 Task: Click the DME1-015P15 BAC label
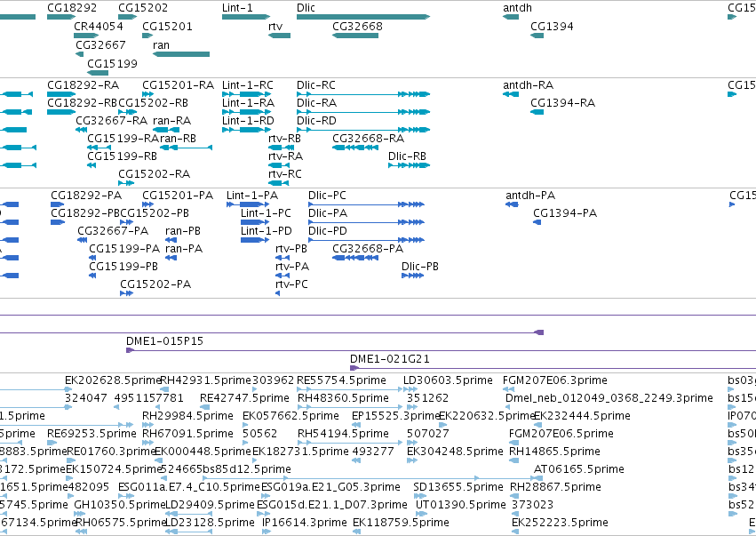(x=165, y=341)
